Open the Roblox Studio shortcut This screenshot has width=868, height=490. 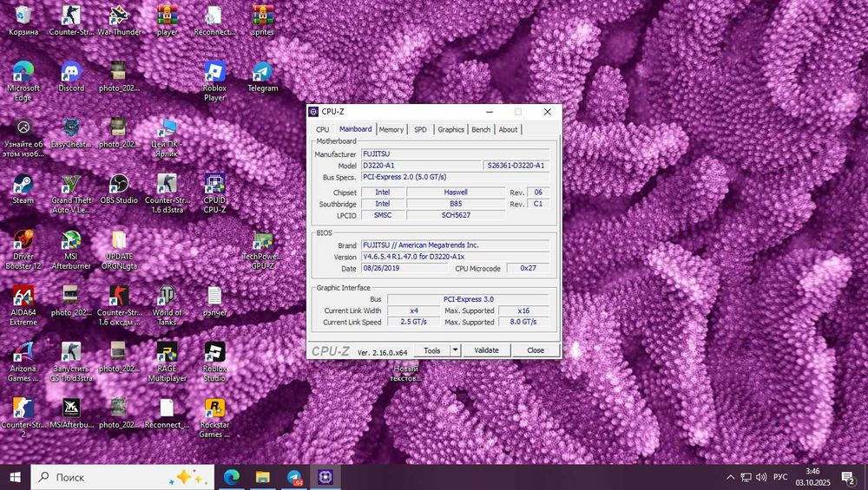pos(214,353)
